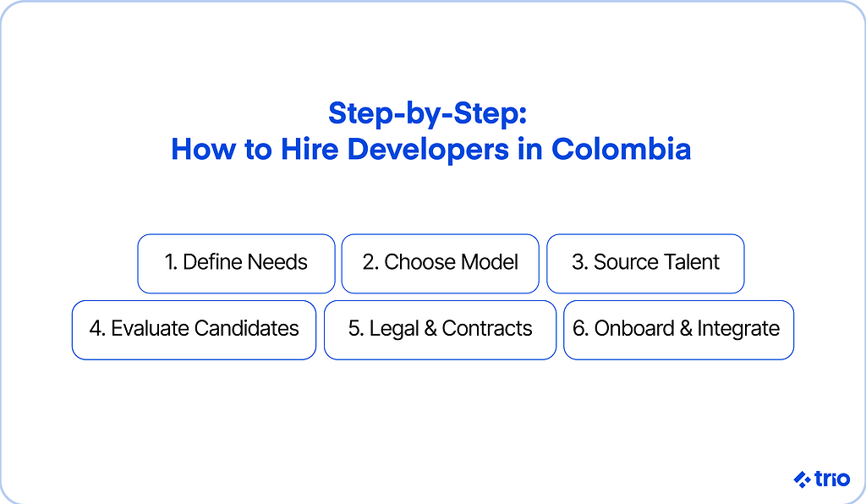Image resolution: width=866 pixels, height=504 pixels.
Task: Click the Onboard & Integrate step box
Action: coord(678,329)
